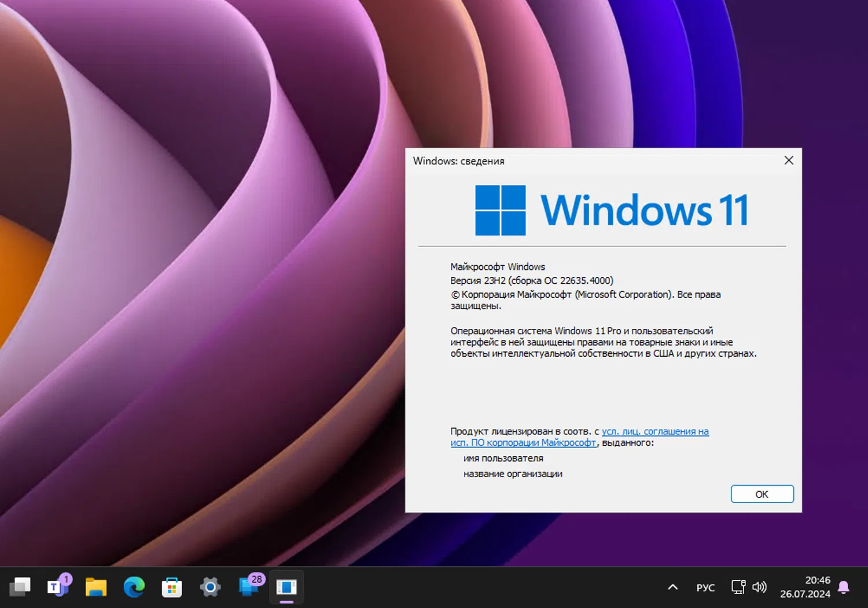Select the dialog title bar text
The image size is (868, 608).
tap(458, 161)
